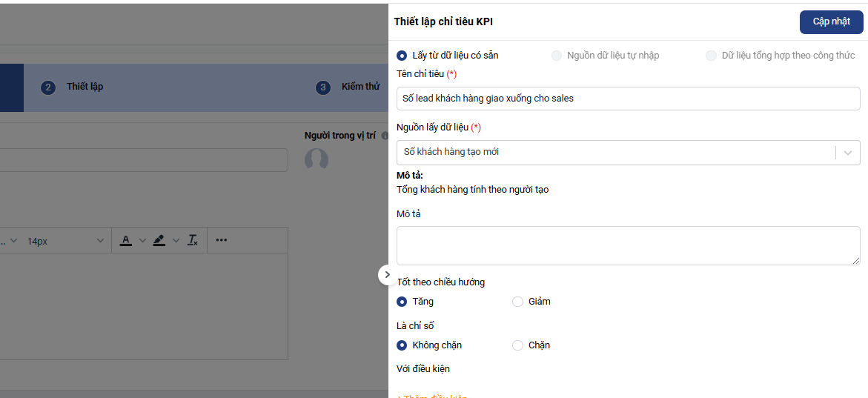Click the 'Tên chỉ tiêu' input field
The image size is (868, 398).
click(628, 99)
